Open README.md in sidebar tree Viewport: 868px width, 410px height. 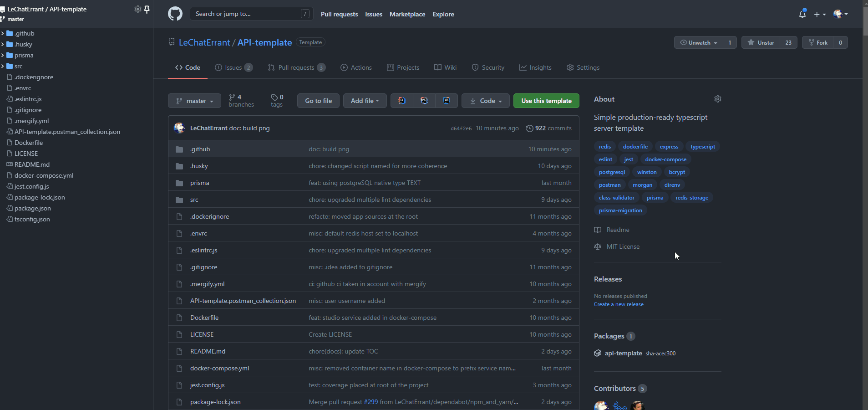(32, 164)
